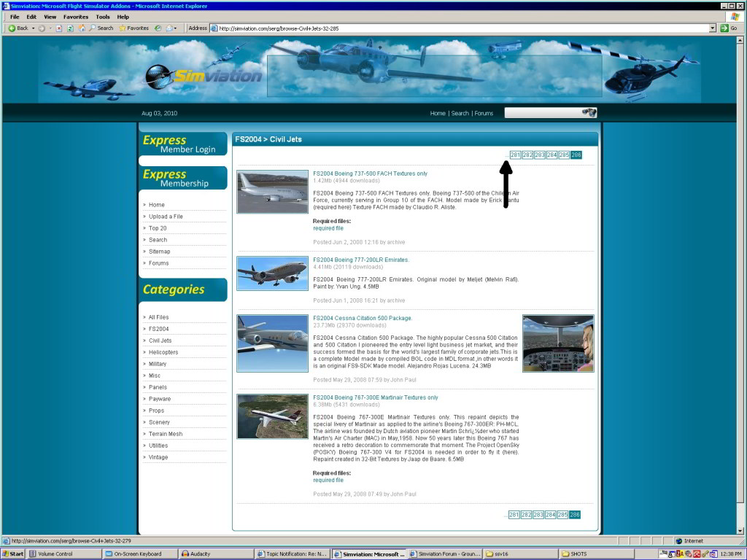Click the Home link in the site header bar
This screenshot has width=747, height=560.
pos(438,113)
